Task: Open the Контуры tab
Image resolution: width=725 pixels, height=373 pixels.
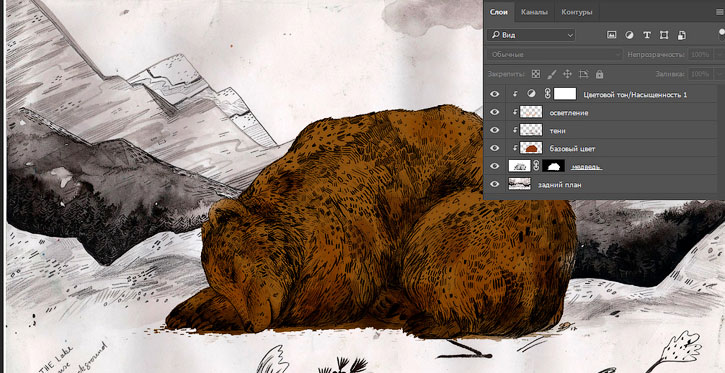Action: [x=577, y=12]
